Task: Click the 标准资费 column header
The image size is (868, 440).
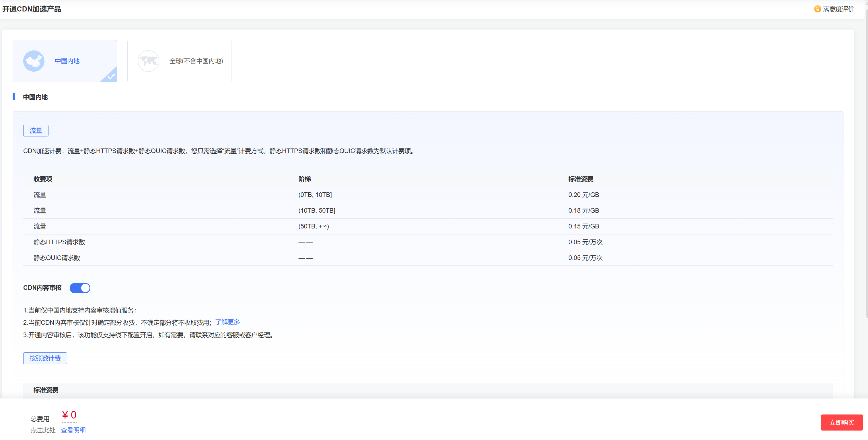Action: point(580,179)
